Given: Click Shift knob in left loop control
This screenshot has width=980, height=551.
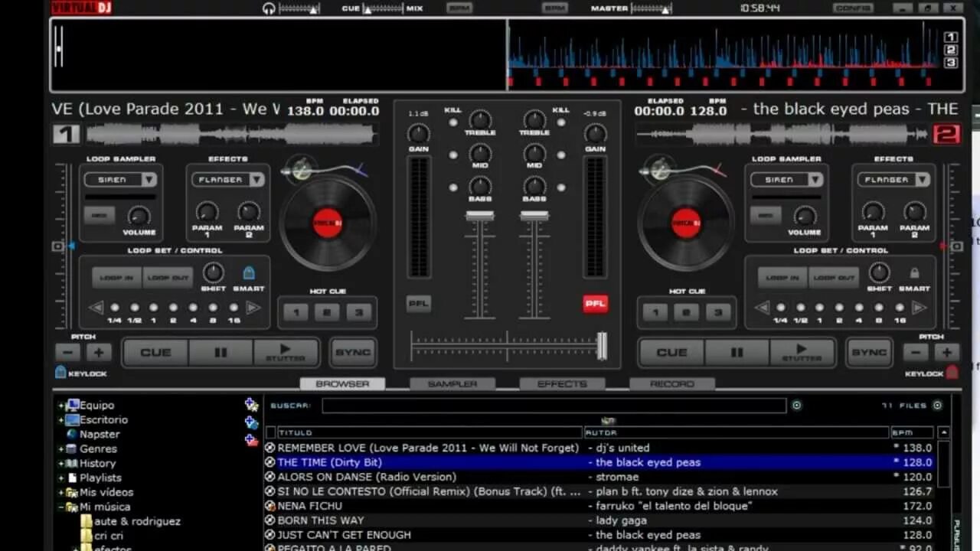Looking at the screenshot, I should click(213, 272).
